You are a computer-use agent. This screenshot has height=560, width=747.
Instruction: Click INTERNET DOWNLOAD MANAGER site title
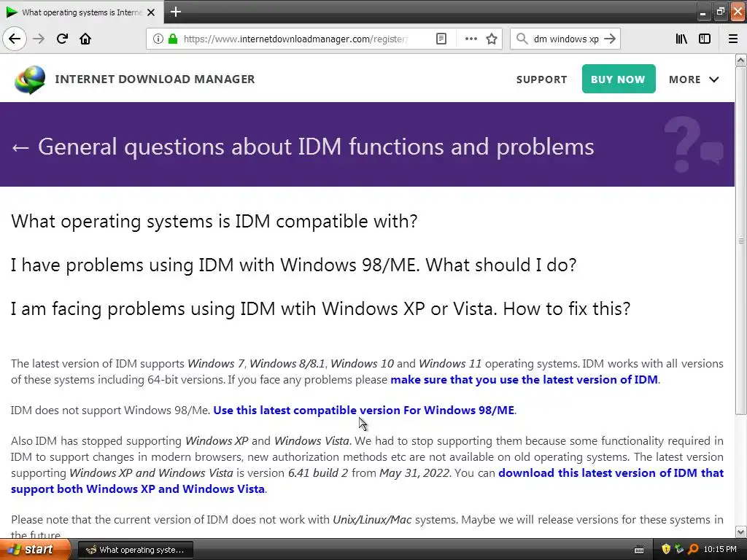pos(155,79)
